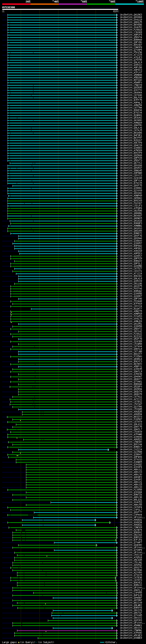This screenshot has width=146, height=644.
Task: Open hit UniRef100_Q9XHG8
Action: click(131, 17)
